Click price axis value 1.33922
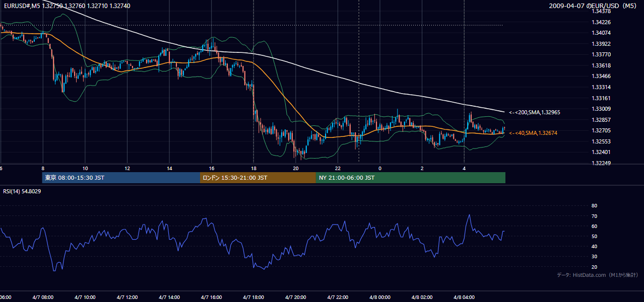The width and height of the screenshot is (644, 302). click(601, 44)
